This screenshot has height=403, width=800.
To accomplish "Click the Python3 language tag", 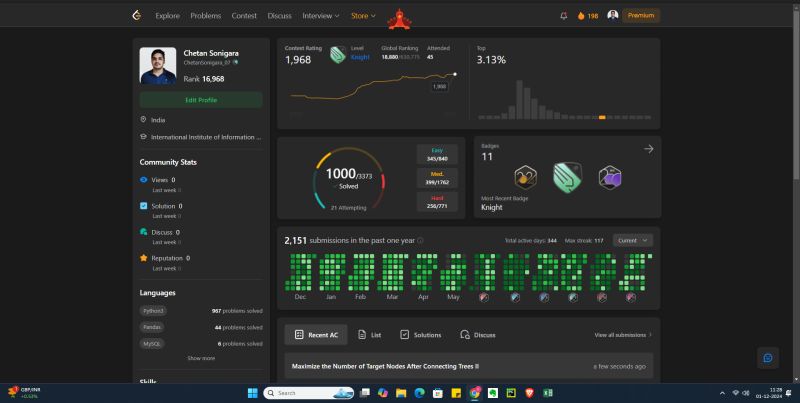I will click(x=153, y=311).
